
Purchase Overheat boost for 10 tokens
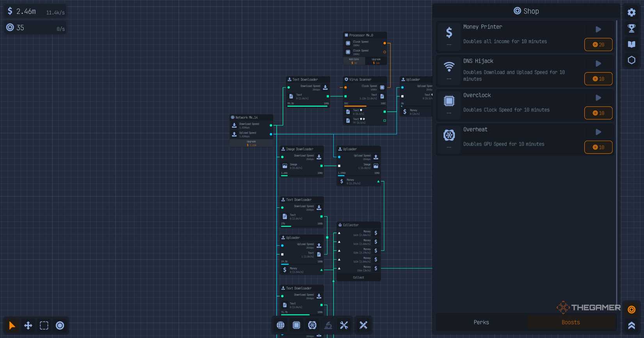click(598, 147)
